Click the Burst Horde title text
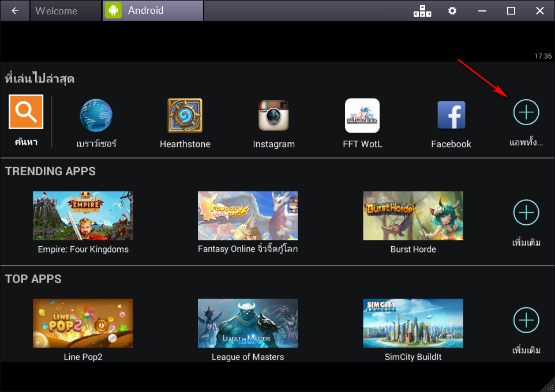Screen dimensions: 555x392 click(x=413, y=250)
